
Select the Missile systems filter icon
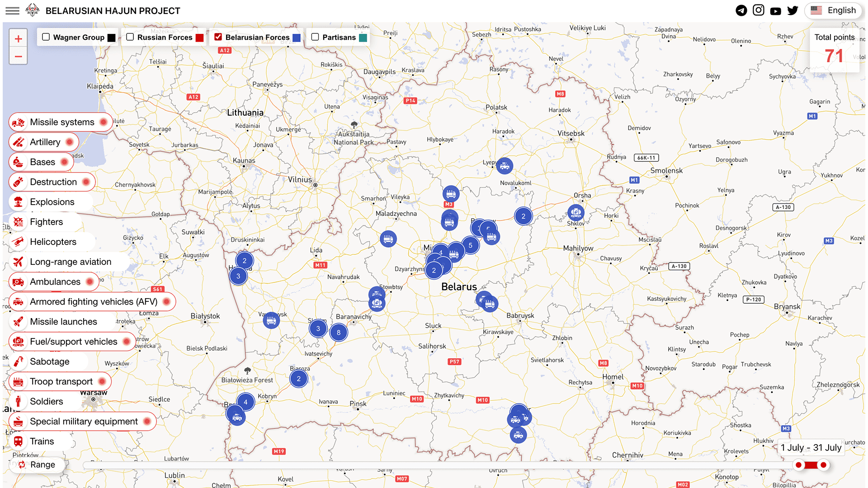18,122
